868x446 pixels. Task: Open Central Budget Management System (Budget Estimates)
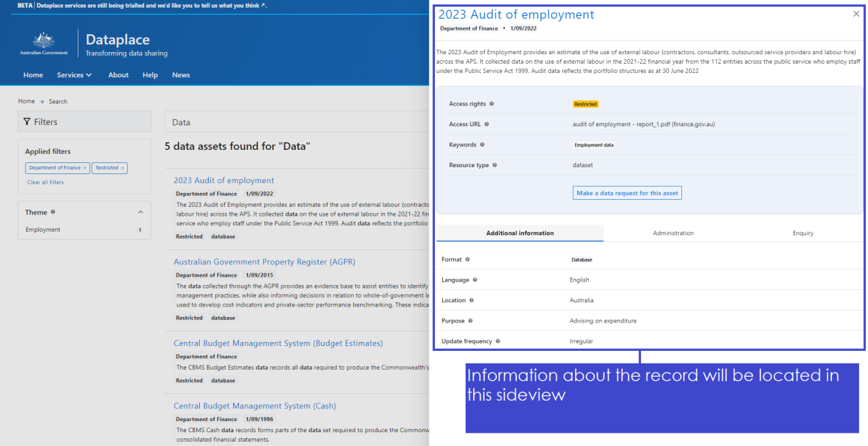[x=278, y=343]
